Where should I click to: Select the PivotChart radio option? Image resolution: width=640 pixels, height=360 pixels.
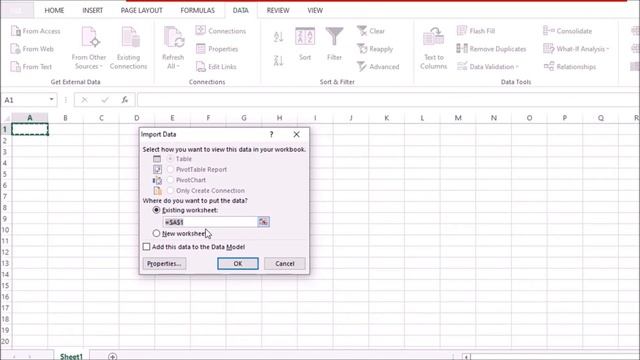point(170,180)
